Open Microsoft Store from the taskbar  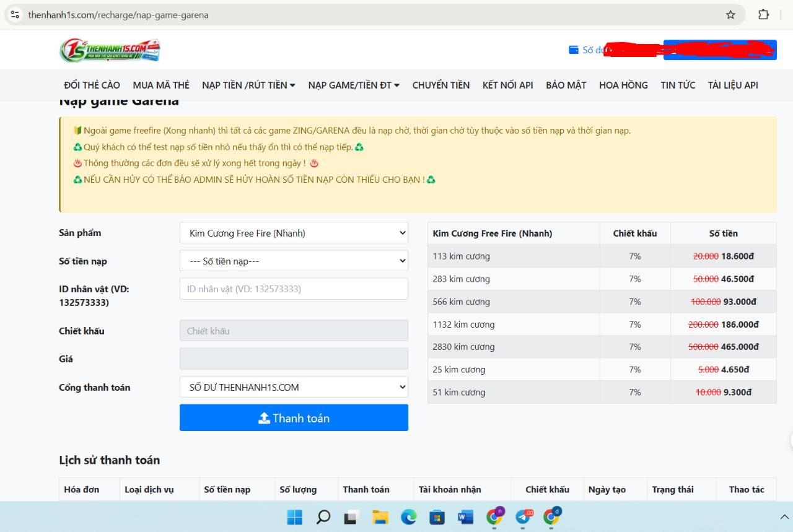(437, 517)
